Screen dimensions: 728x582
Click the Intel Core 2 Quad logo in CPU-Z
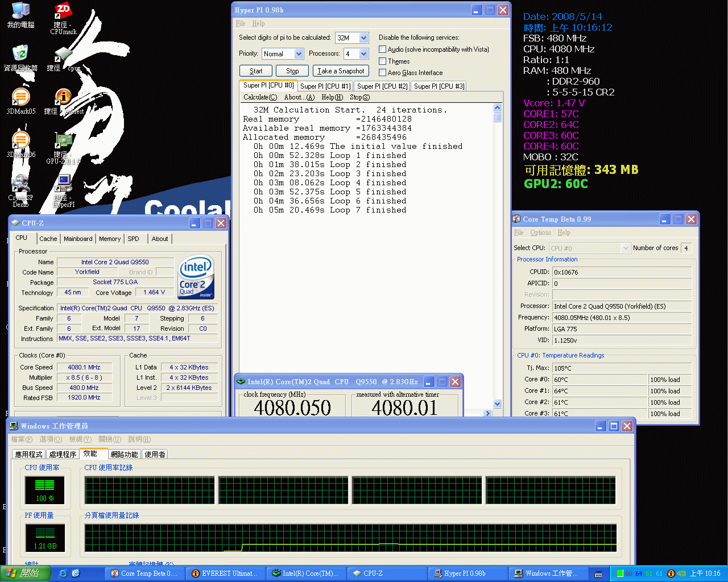coord(196,277)
